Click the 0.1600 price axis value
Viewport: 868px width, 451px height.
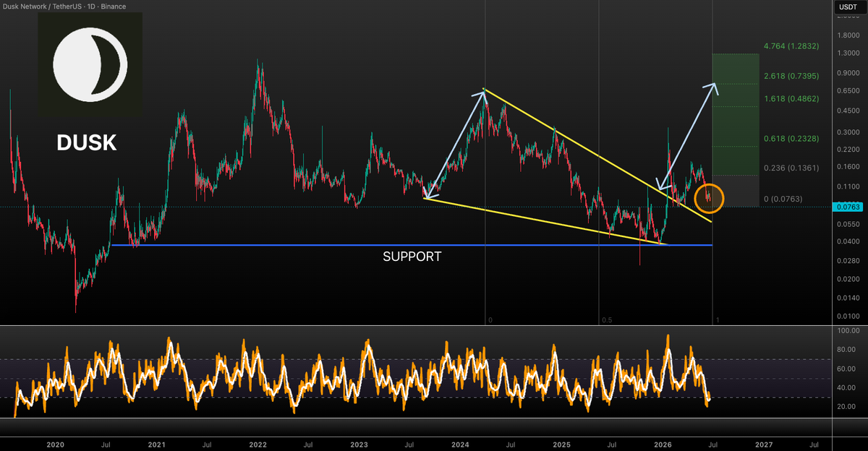[x=848, y=167]
